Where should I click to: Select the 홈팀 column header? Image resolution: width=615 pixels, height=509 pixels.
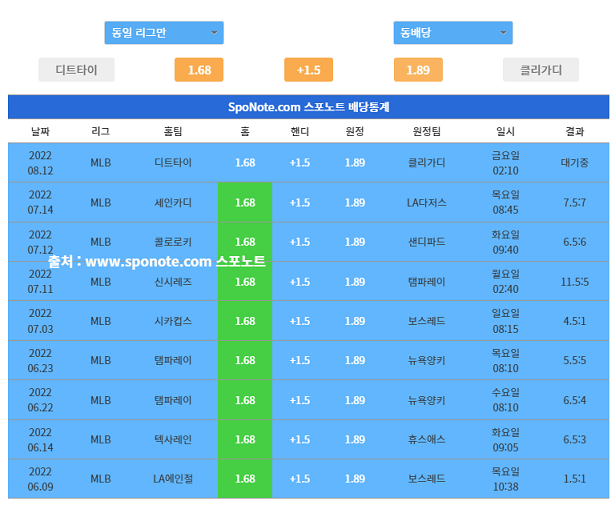pos(173,132)
